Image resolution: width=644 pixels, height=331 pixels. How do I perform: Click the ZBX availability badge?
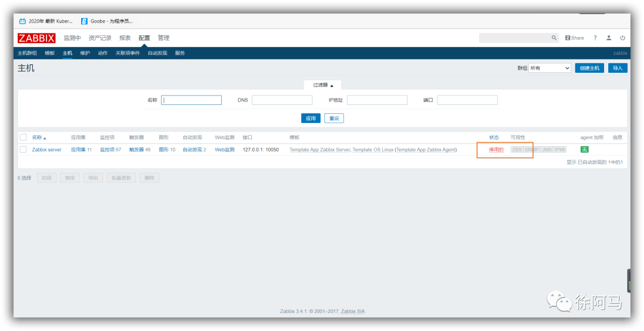pyautogui.click(x=516, y=150)
